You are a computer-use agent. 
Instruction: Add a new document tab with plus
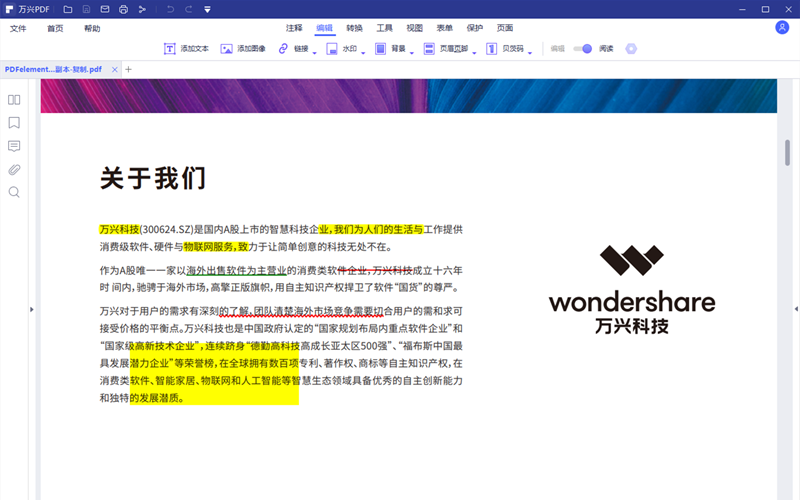(x=128, y=69)
